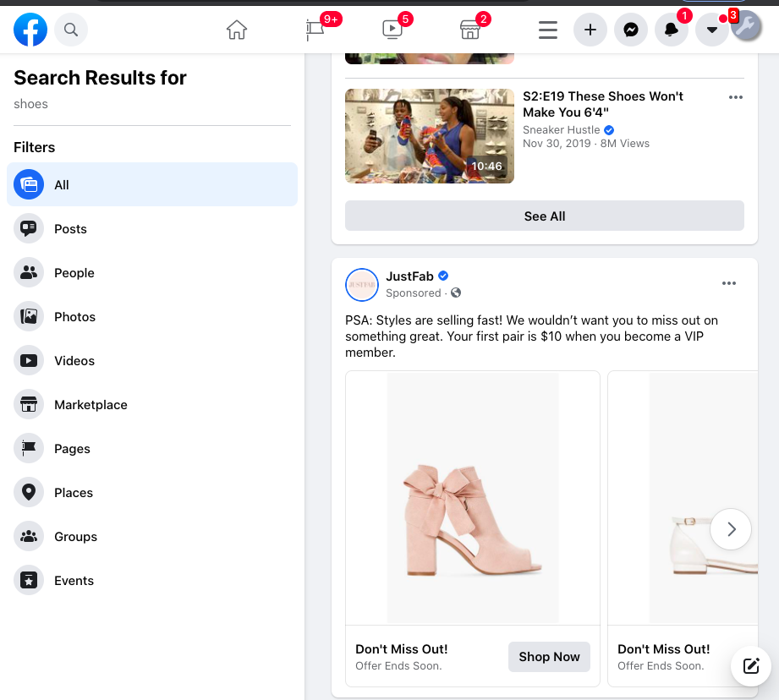The image size is (779, 700).
Task: Select the Photos filter tab
Action: click(74, 316)
